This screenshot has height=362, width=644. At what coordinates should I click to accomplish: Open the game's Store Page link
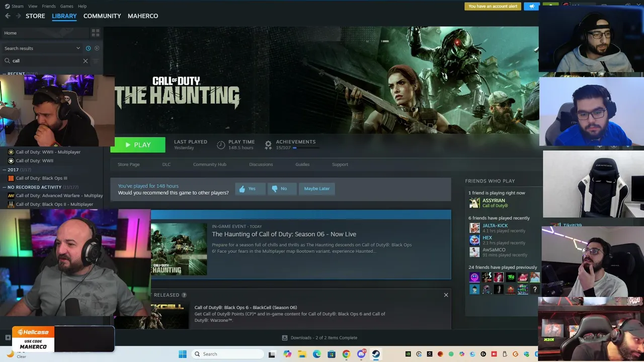coord(129,164)
